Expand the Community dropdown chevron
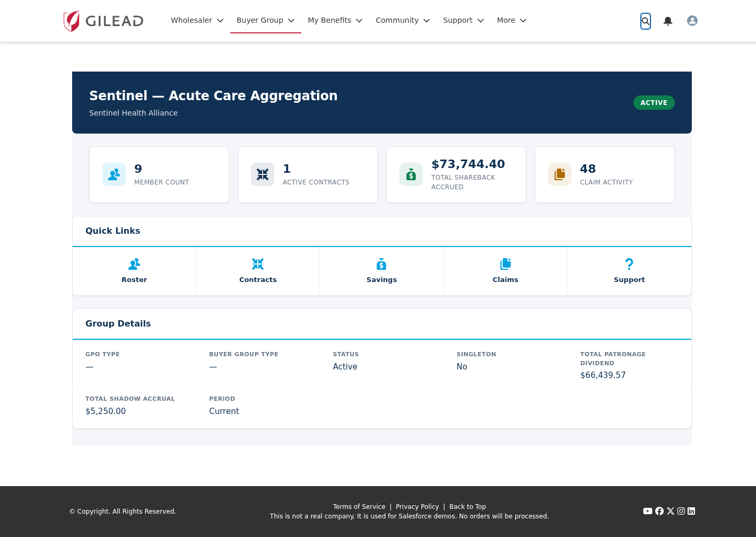 tap(427, 21)
